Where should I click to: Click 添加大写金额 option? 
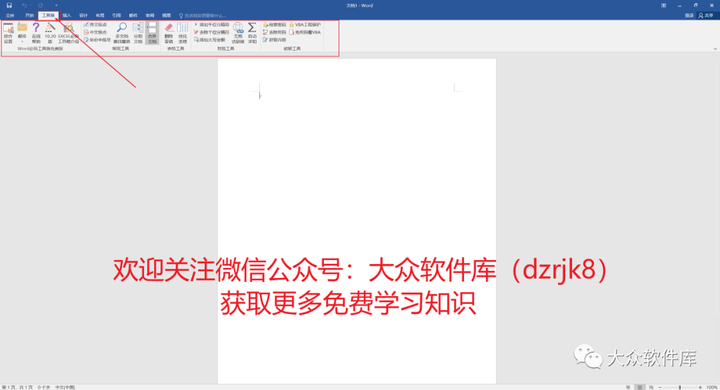209,40
